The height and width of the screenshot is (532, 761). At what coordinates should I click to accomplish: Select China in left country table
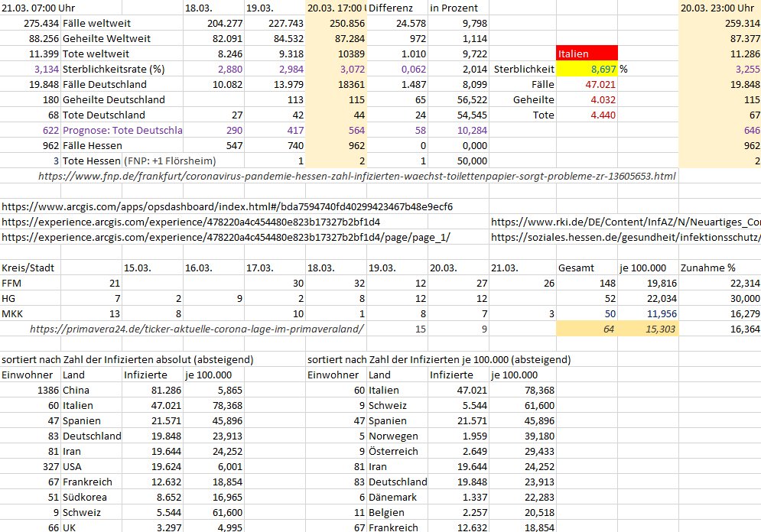(92, 390)
